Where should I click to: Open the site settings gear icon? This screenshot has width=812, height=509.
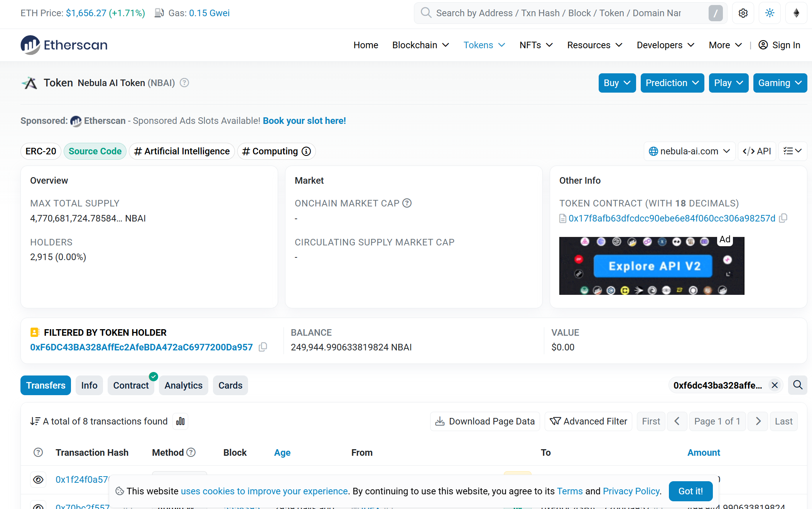[743, 13]
